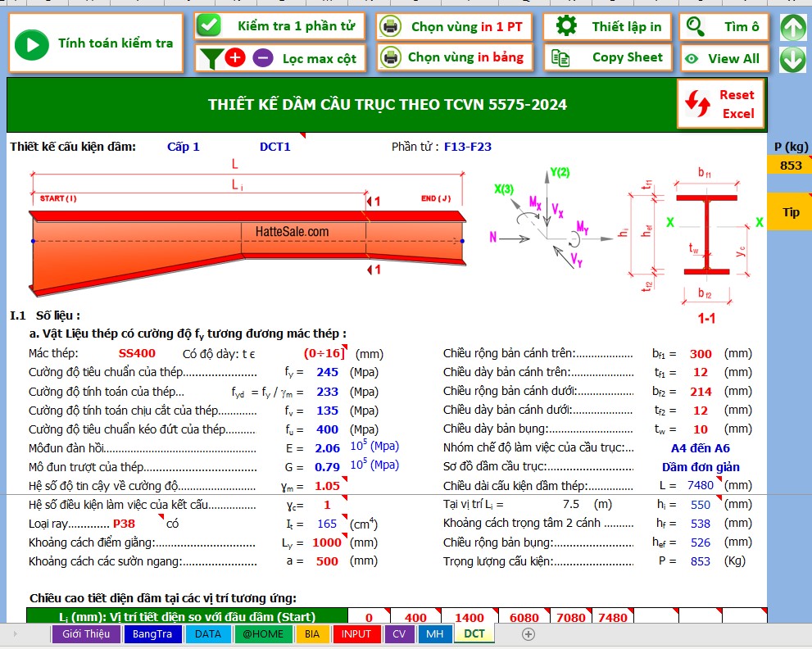Select the Ly bracing distance value 1000
Screen dimensions: 812x649
327,542
